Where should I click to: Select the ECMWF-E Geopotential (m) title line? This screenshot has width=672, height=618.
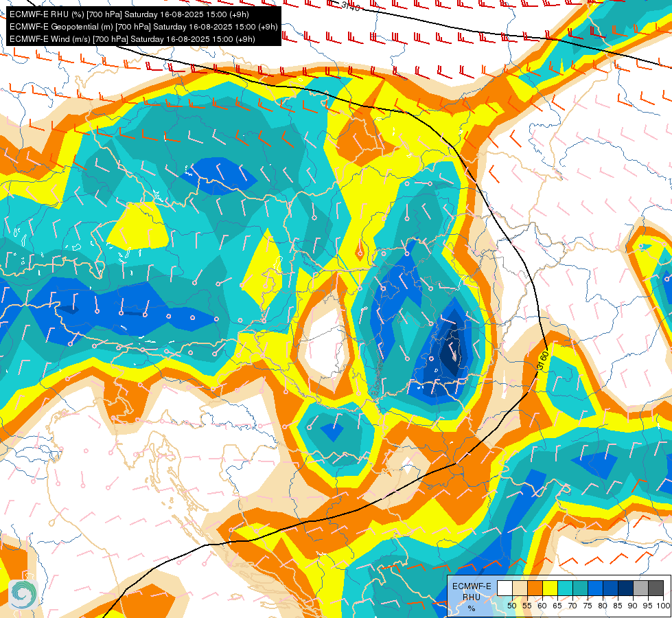point(143,27)
